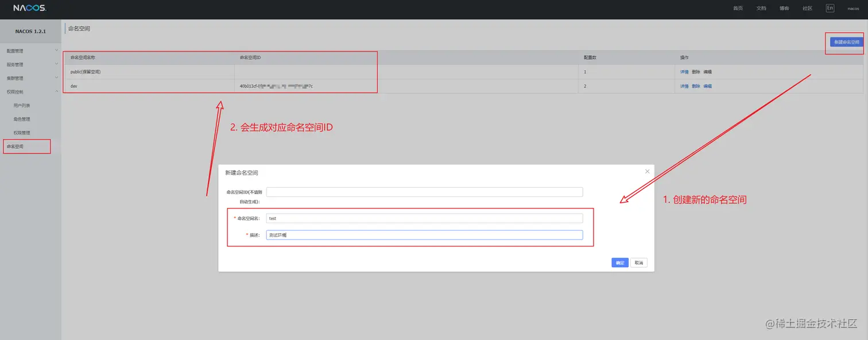Click the NACOS 1.2.1 version label

[30, 31]
